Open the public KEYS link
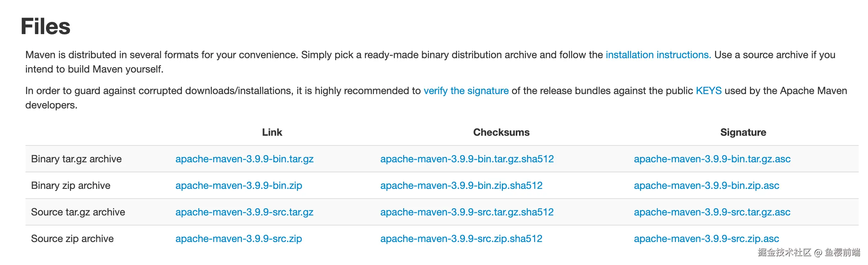Image resolution: width=868 pixels, height=265 pixels. tap(708, 91)
